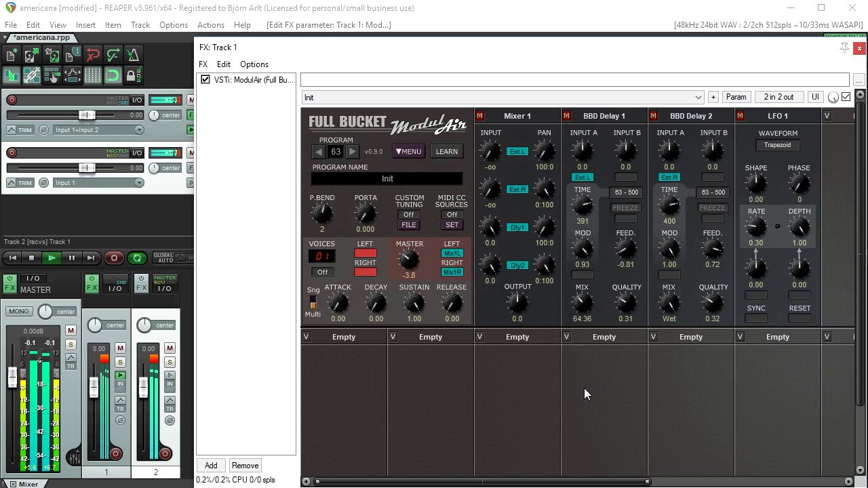This screenshot has width=868, height=488.
Task: Toggle the grid lines icon
Action: point(93,75)
